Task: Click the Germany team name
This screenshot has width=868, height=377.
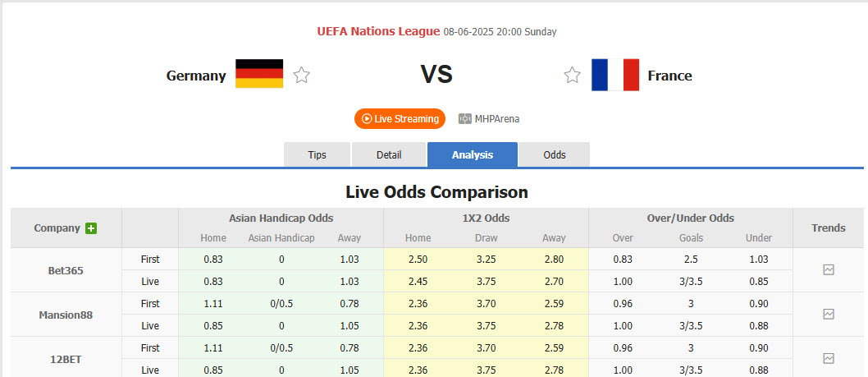Action: pos(196,76)
